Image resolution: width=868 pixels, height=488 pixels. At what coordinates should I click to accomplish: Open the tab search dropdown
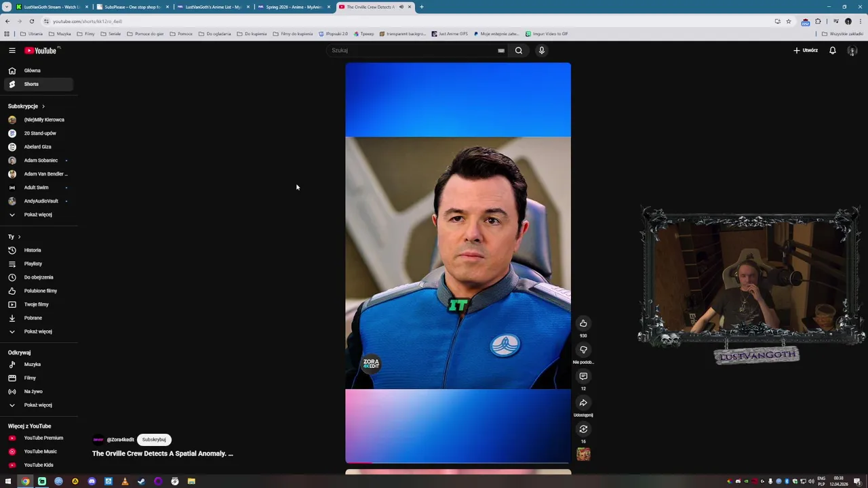point(6,7)
